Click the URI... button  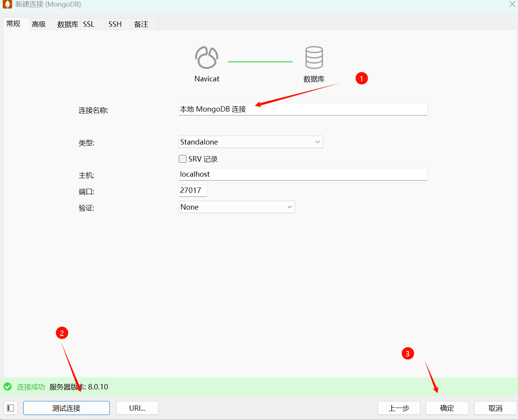pyautogui.click(x=137, y=408)
